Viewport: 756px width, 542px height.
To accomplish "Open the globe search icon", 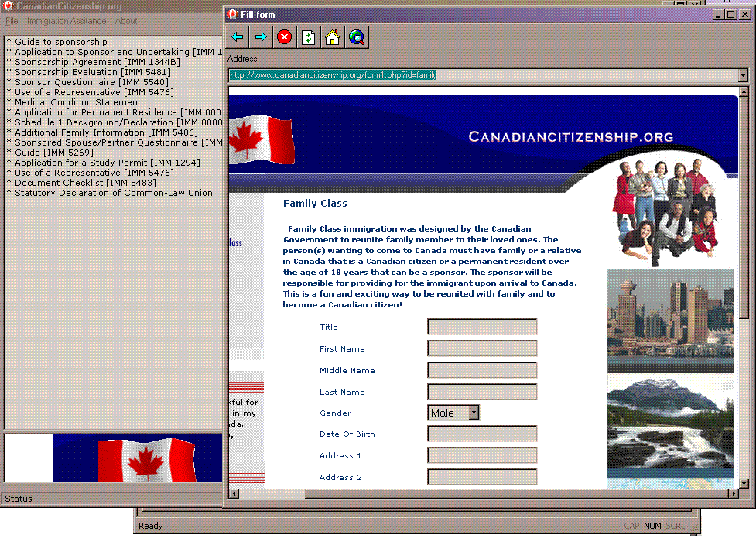I will pos(356,36).
